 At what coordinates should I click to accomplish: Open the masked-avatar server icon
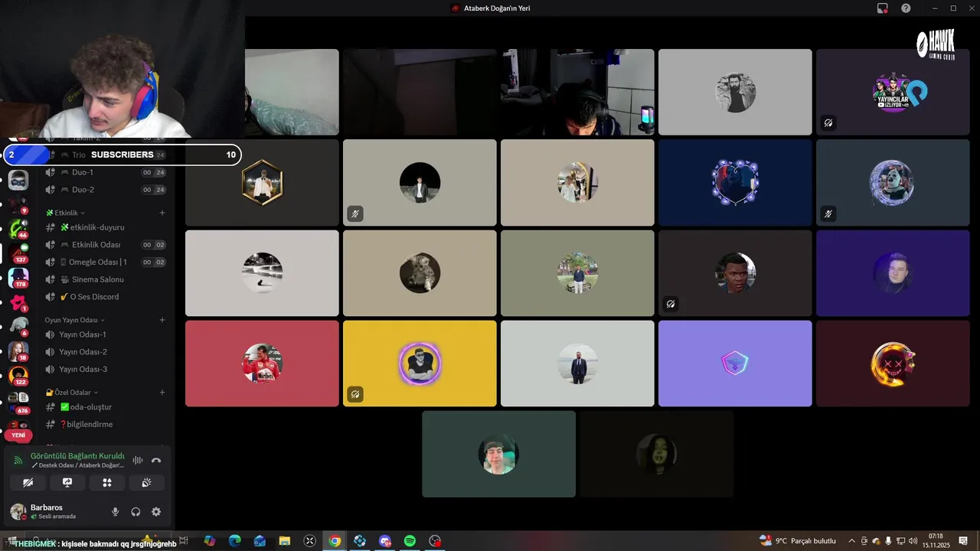pyautogui.click(x=18, y=181)
